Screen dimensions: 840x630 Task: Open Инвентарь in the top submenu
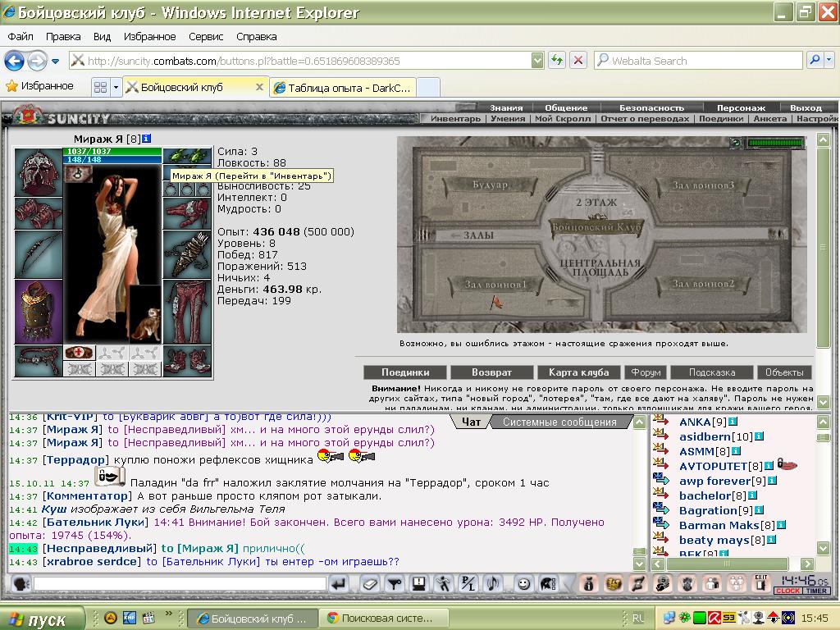pyautogui.click(x=455, y=118)
